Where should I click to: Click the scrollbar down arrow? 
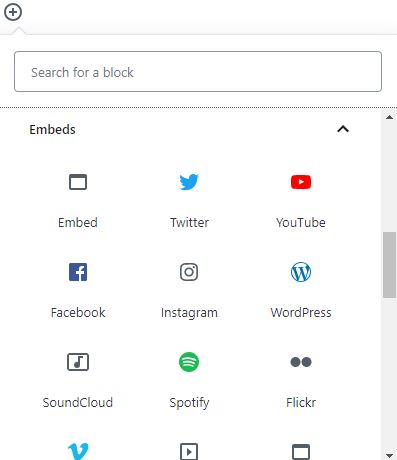tap(389, 455)
